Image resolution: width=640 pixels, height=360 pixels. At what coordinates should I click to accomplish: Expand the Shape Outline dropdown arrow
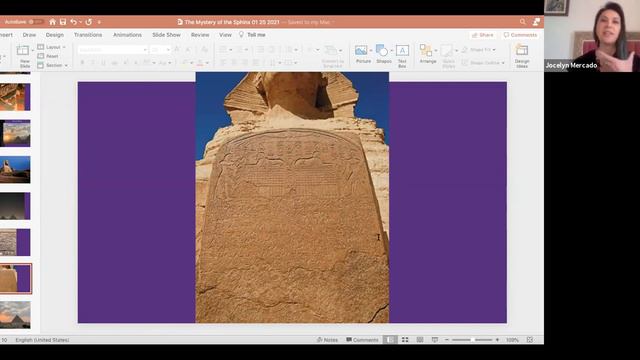click(x=503, y=63)
